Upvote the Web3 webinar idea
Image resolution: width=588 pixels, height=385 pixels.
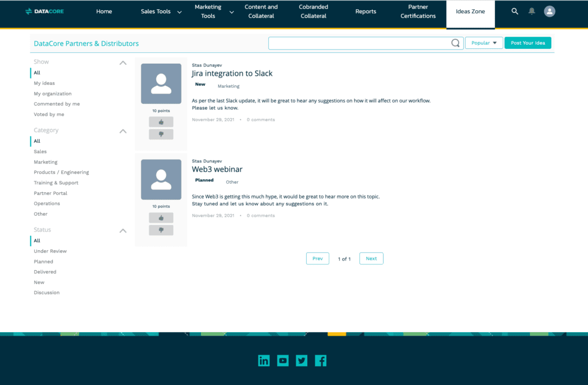pos(161,218)
